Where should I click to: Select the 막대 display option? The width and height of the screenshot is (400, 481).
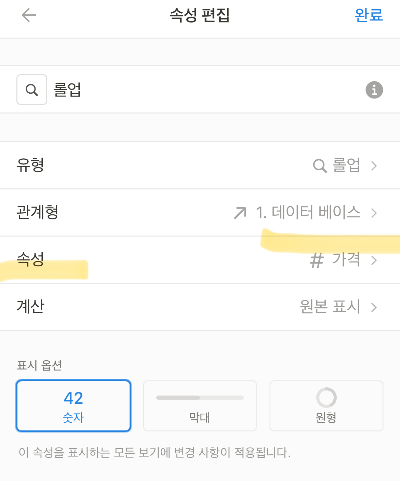pyautogui.click(x=200, y=406)
